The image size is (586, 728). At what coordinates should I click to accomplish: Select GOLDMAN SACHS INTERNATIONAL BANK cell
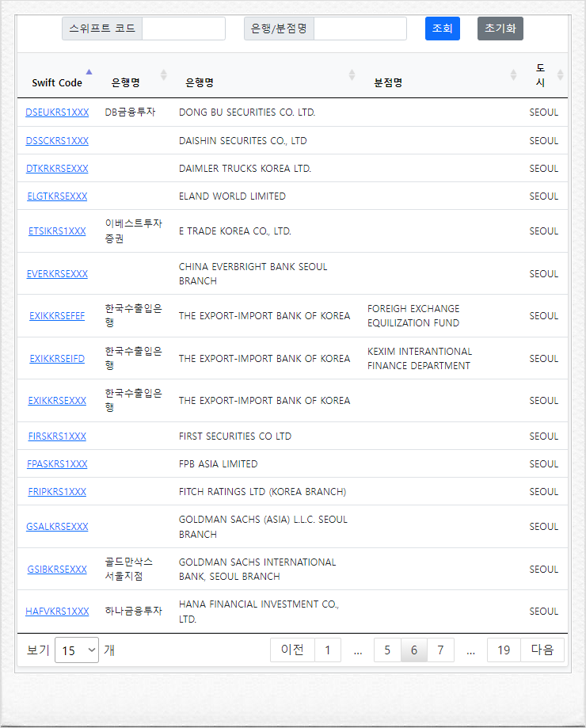(257, 570)
